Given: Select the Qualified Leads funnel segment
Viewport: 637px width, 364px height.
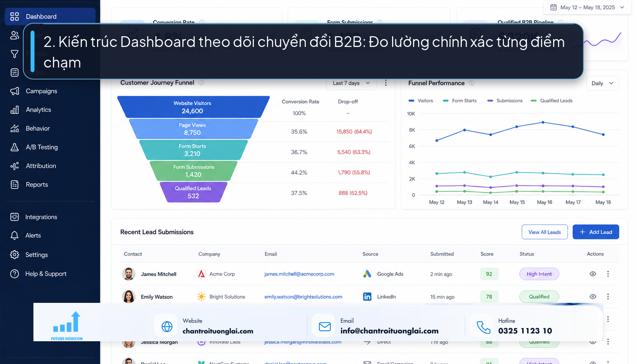Looking at the screenshot, I should [x=193, y=192].
